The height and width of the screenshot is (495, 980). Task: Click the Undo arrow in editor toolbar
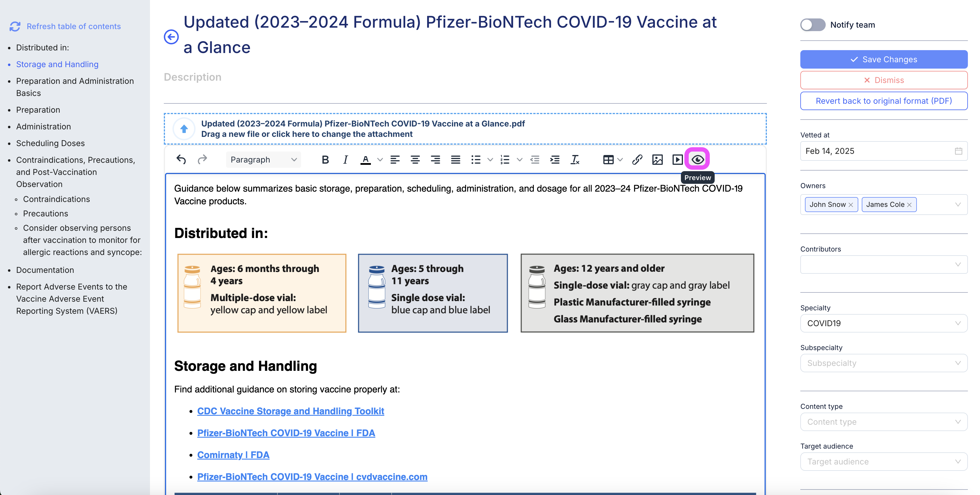[x=181, y=160]
